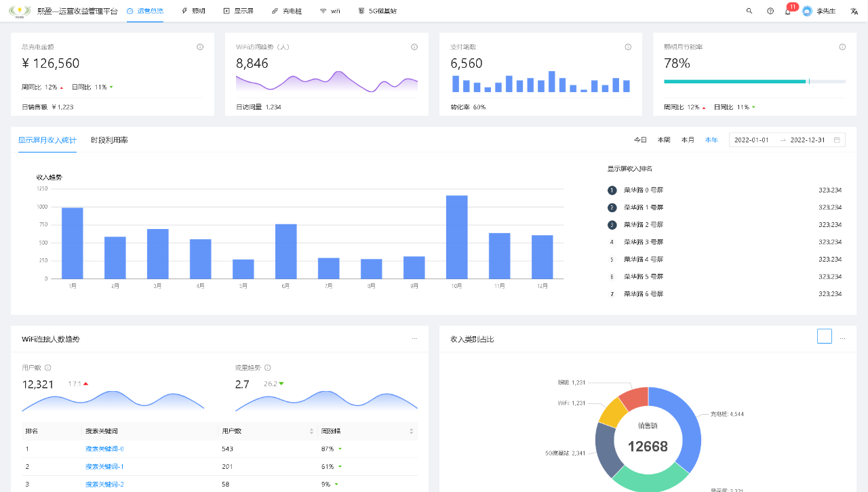The image size is (868, 492).
Task: Click info icon beside 用户数 label
Action: (x=48, y=368)
